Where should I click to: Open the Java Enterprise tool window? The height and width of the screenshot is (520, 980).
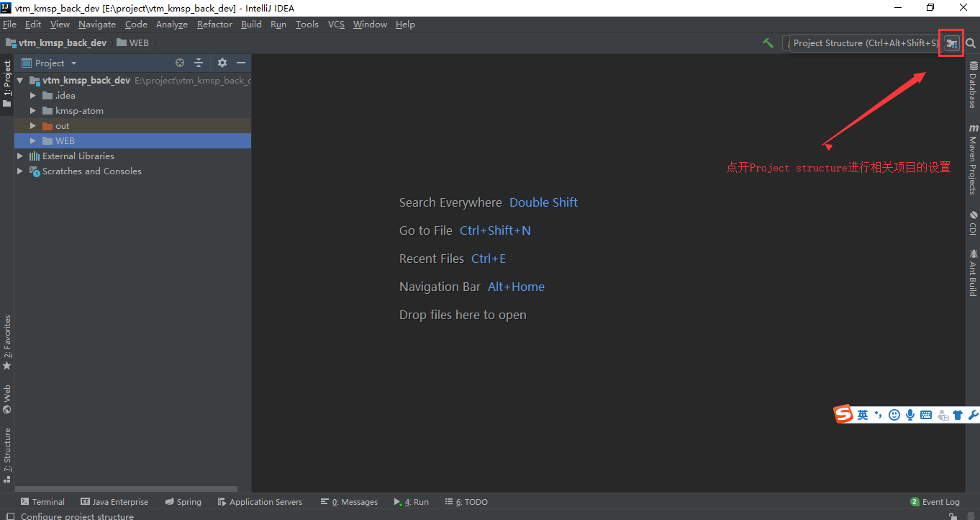(114, 502)
